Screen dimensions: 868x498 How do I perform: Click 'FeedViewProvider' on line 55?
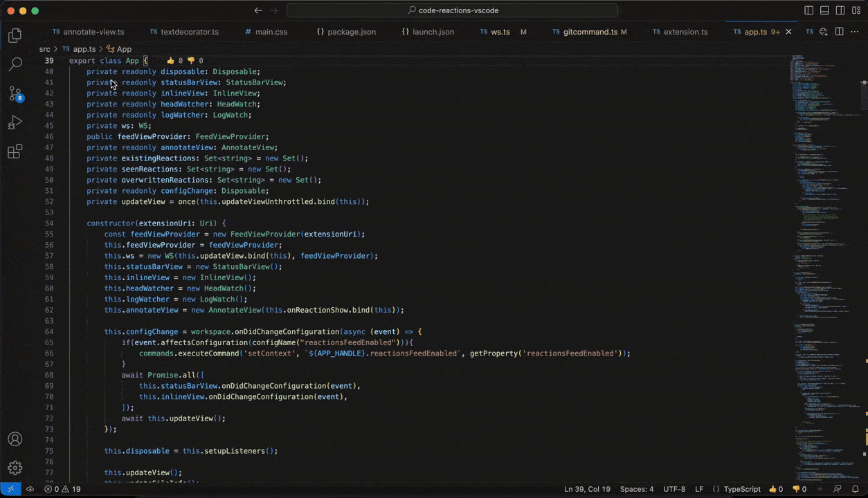coord(266,234)
